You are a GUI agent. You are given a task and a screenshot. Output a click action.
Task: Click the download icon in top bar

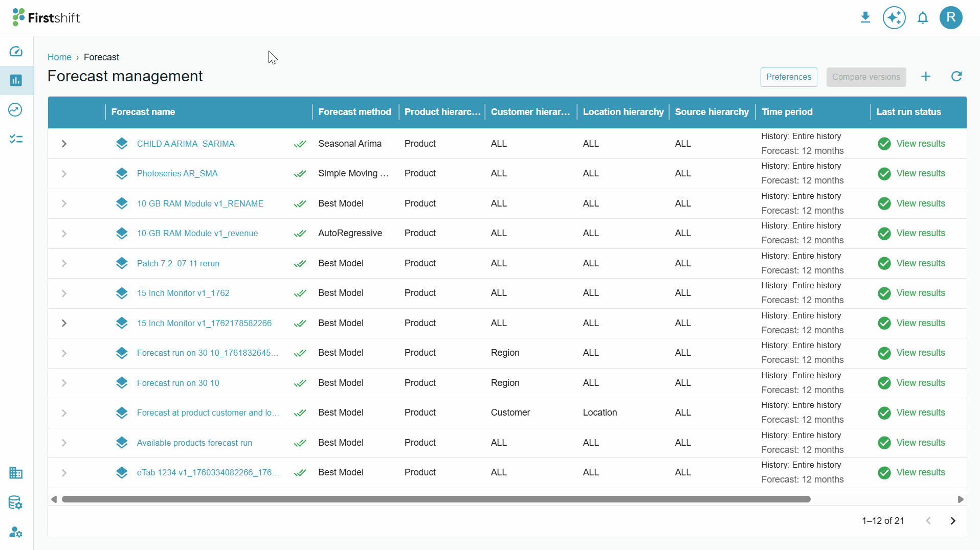865,18
